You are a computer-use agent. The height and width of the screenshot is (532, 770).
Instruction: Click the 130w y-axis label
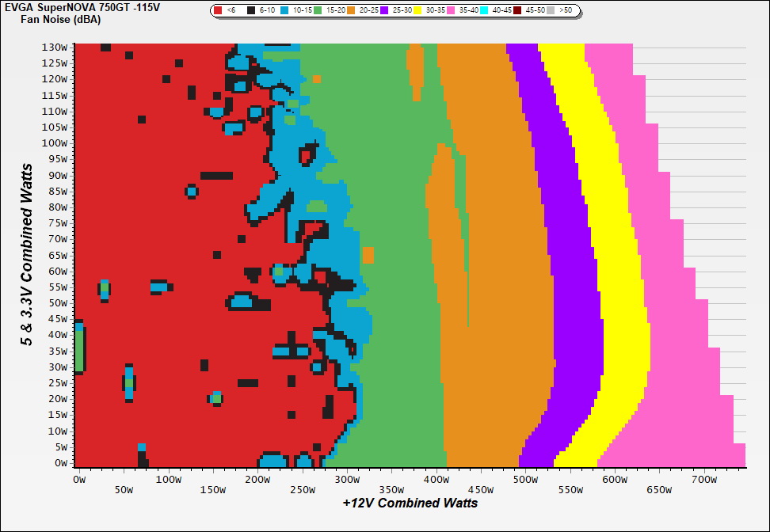[x=55, y=47]
